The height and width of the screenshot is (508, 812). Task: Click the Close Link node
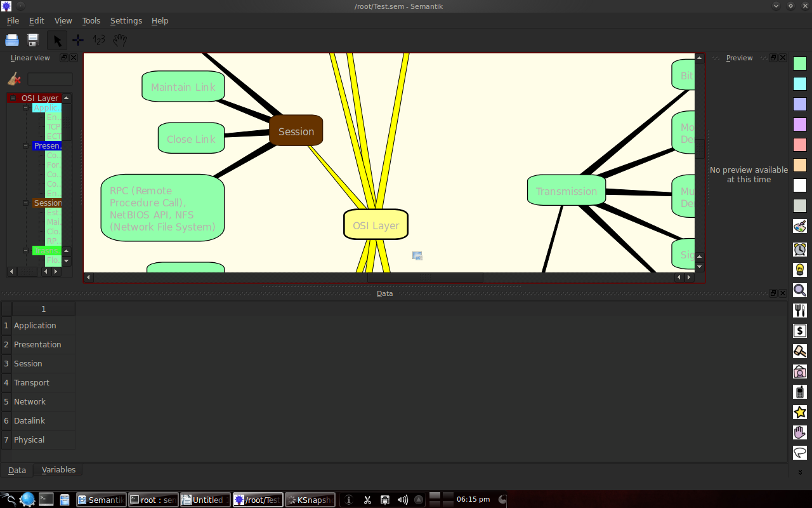[191, 138]
